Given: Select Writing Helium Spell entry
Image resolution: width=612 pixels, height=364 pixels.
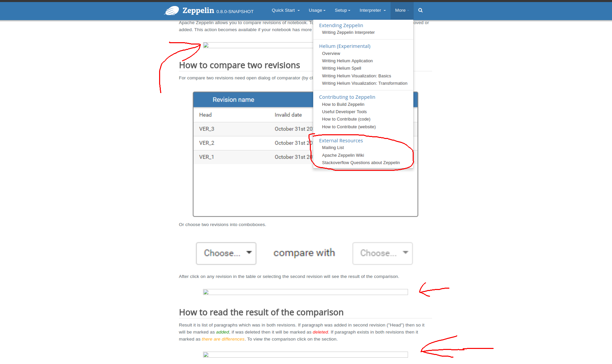Looking at the screenshot, I should click(x=341, y=68).
